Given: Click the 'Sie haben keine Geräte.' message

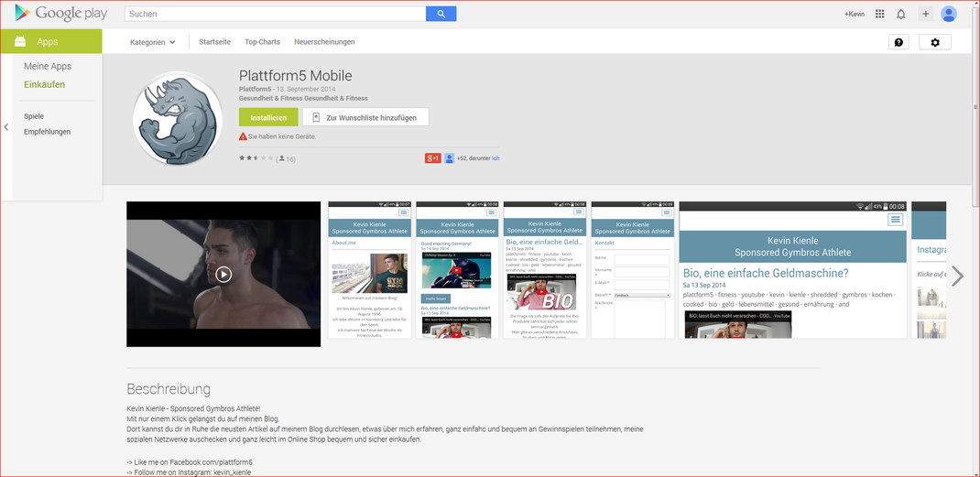Looking at the screenshot, I should point(282,136).
